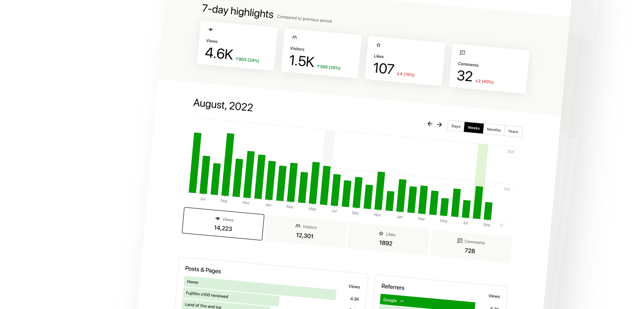Click the people icon in Visitors highlight card

tap(295, 37)
